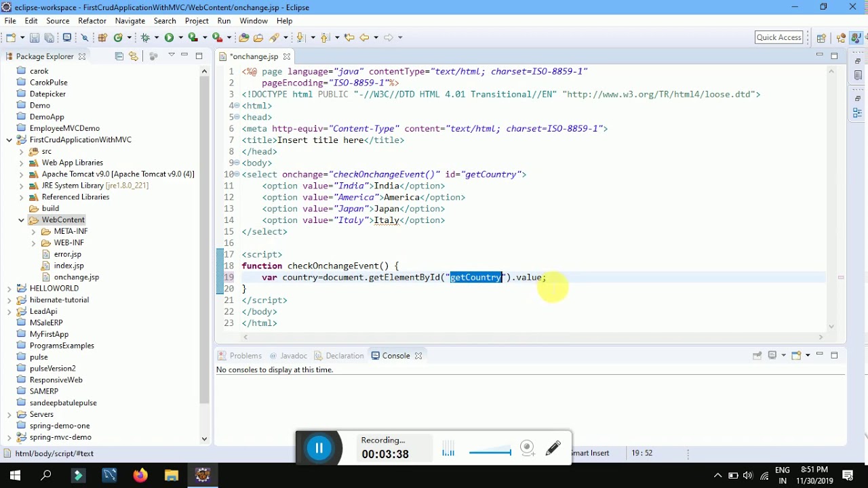Close the onchange.jsp editor tab
Viewport: 868px width, 488px height.
click(x=287, y=56)
